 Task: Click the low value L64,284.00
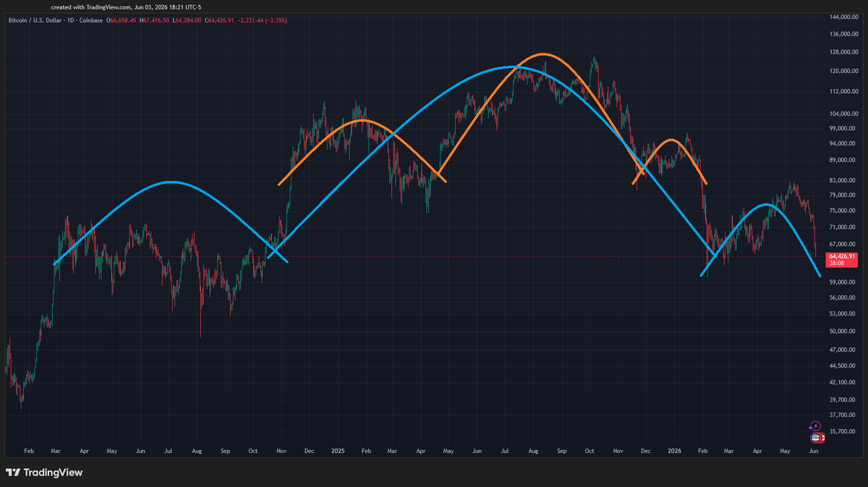point(187,20)
